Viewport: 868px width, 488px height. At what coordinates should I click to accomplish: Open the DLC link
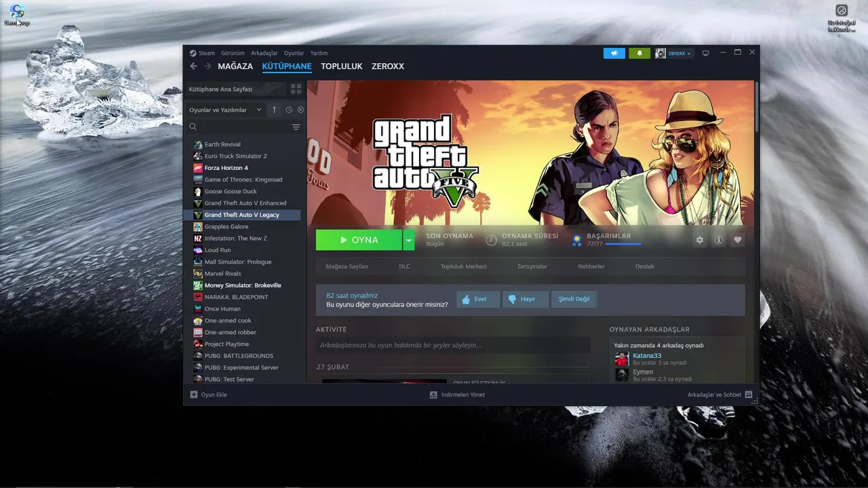click(404, 266)
